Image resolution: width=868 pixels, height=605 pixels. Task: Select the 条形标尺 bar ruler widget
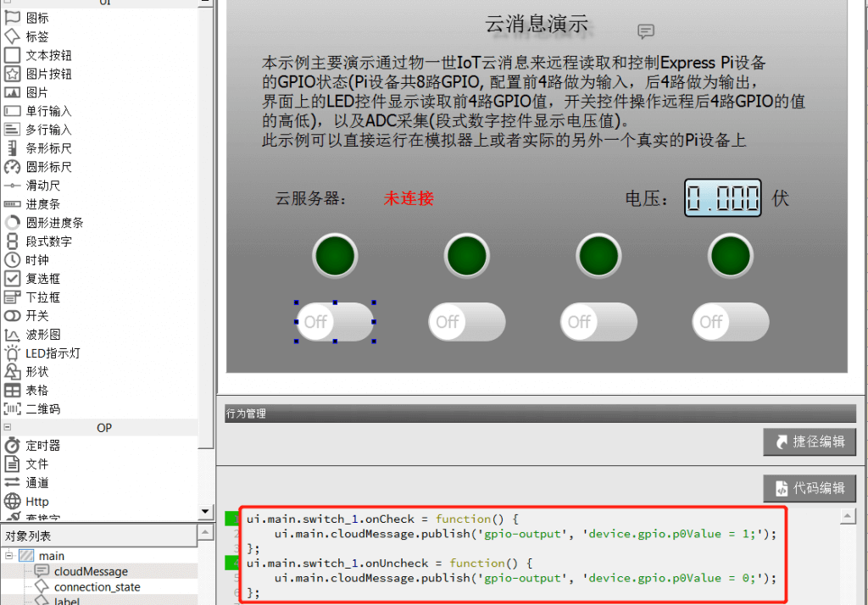[x=37, y=148]
